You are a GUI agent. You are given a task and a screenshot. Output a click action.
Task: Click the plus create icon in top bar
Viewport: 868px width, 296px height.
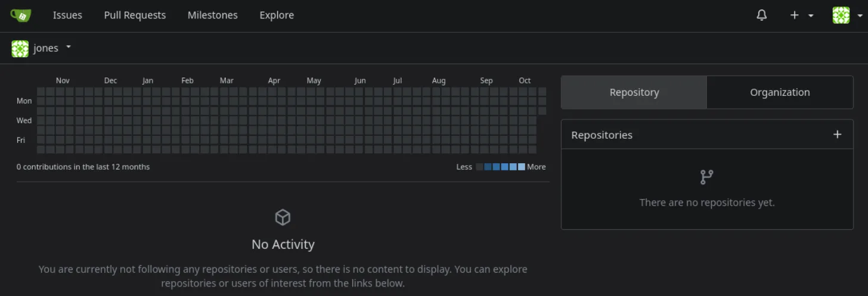(x=794, y=15)
